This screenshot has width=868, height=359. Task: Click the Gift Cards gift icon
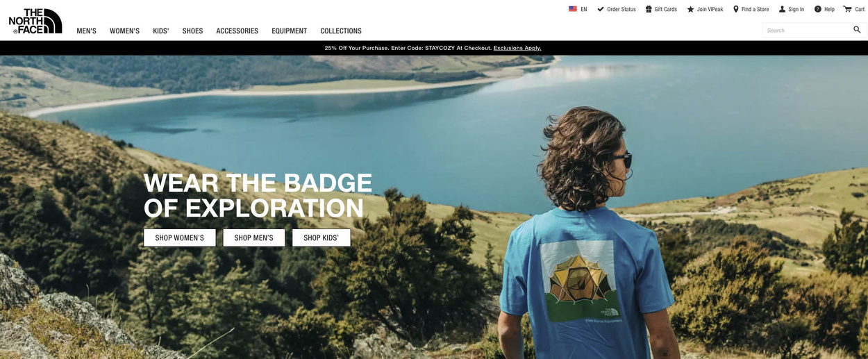tap(649, 9)
